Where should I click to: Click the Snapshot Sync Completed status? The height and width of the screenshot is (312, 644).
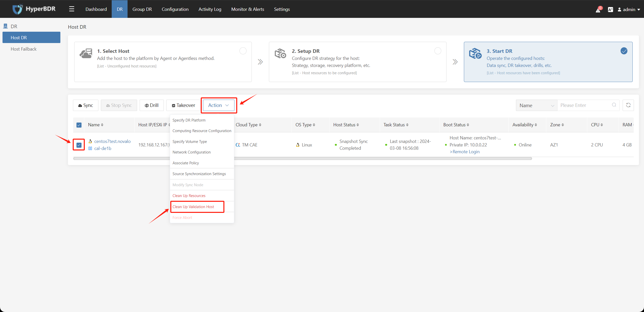pos(353,145)
